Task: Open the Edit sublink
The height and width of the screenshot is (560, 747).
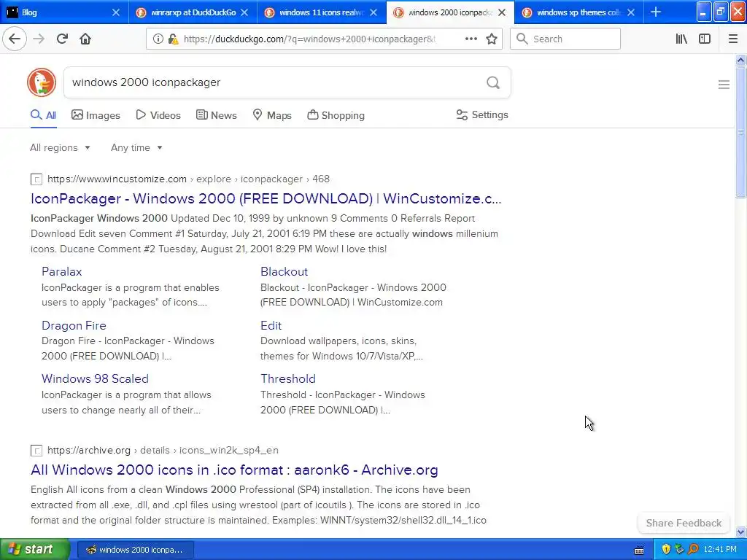Action: pyautogui.click(x=271, y=325)
